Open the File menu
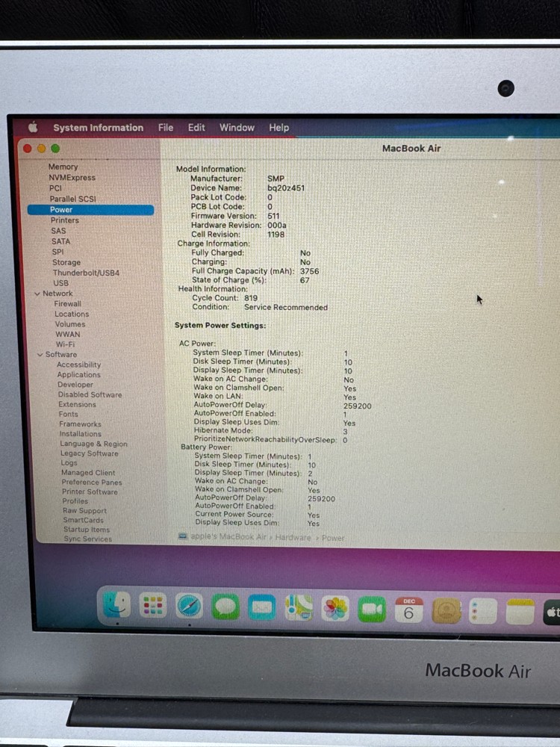The height and width of the screenshot is (747, 560). point(166,127)
